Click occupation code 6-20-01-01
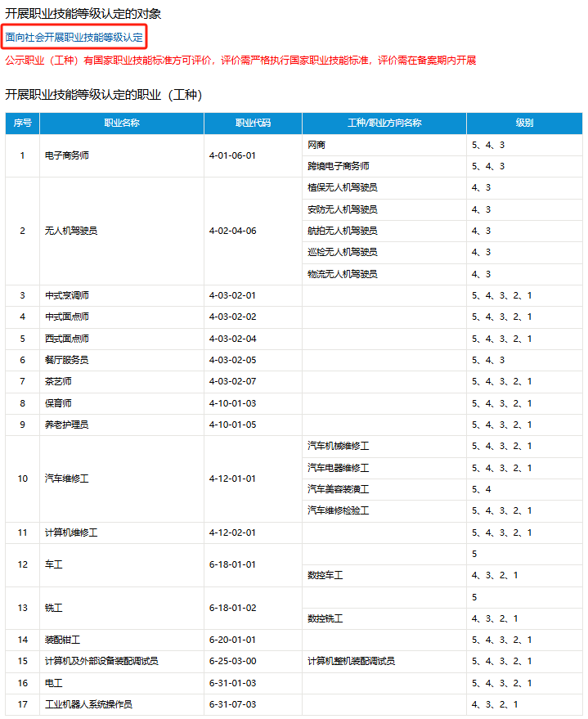This screenshot has height=719, width=588. click(233, 640)
